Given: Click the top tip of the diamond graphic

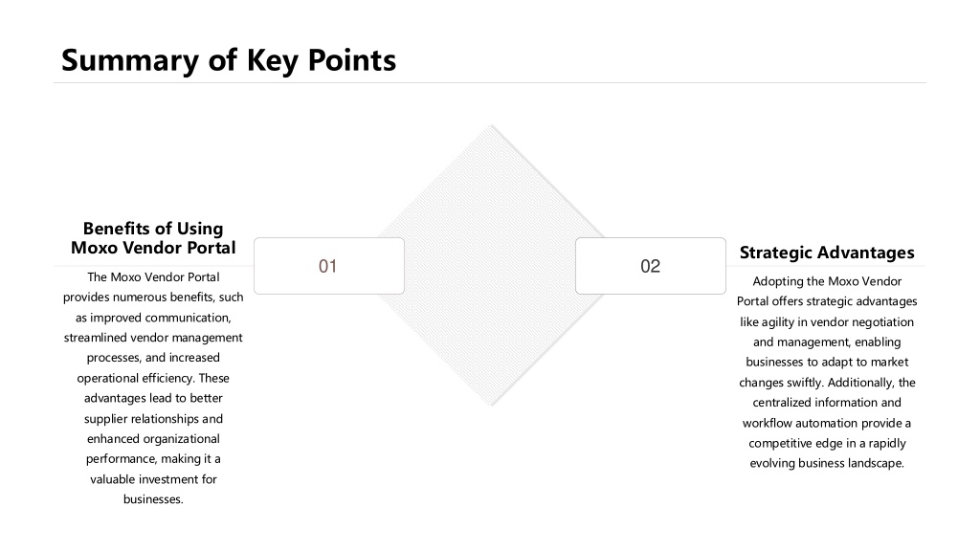Looking at the screenshot, I should (491, 127).
